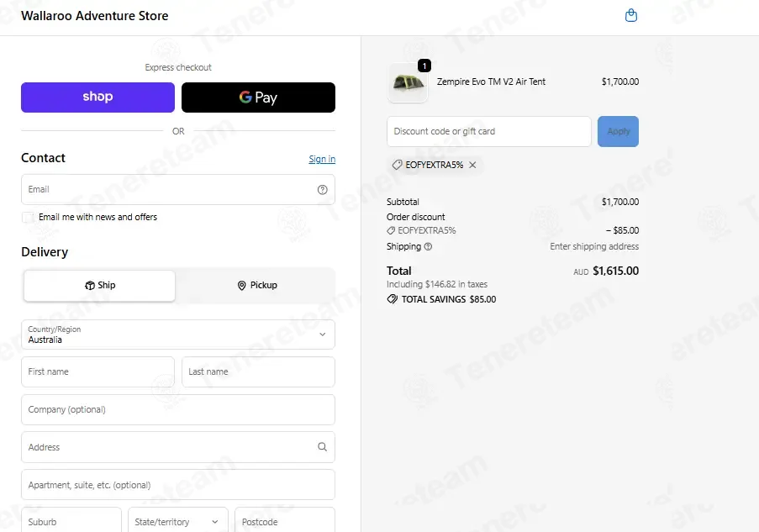Click the shipping info question mark icon

click(x=428, y=246)
